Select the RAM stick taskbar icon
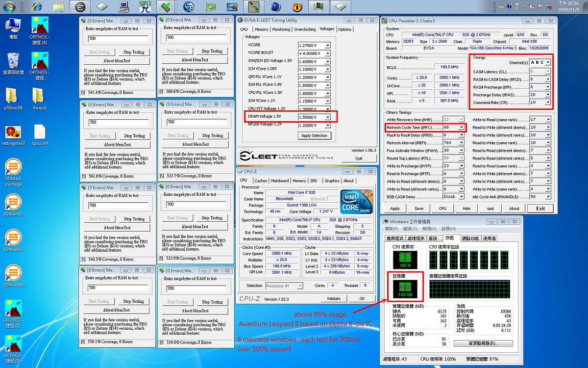Viewport: 588px width, 368px height. (255, 7)
